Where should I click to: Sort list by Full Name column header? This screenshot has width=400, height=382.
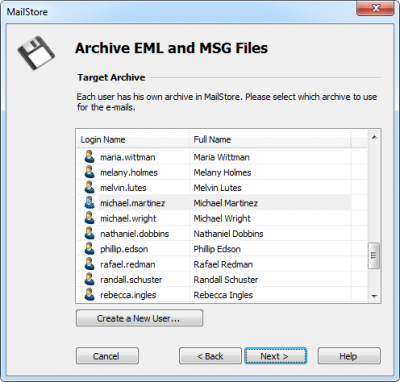click(270, 139)
